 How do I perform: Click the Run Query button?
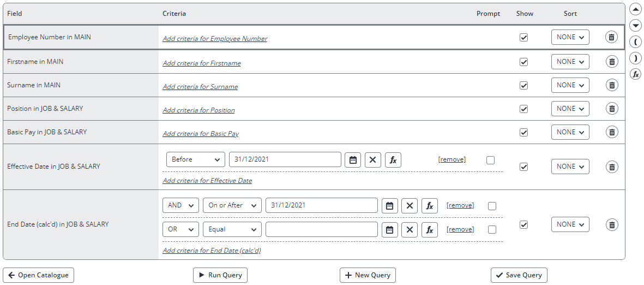click(220, 275)
